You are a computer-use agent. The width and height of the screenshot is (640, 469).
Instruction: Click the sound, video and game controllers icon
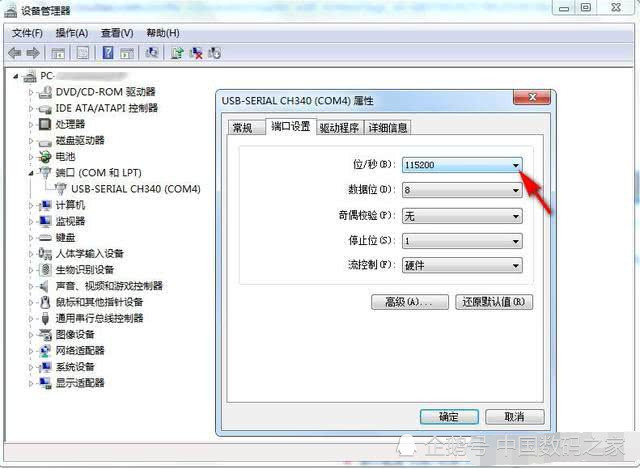[44, 286]
